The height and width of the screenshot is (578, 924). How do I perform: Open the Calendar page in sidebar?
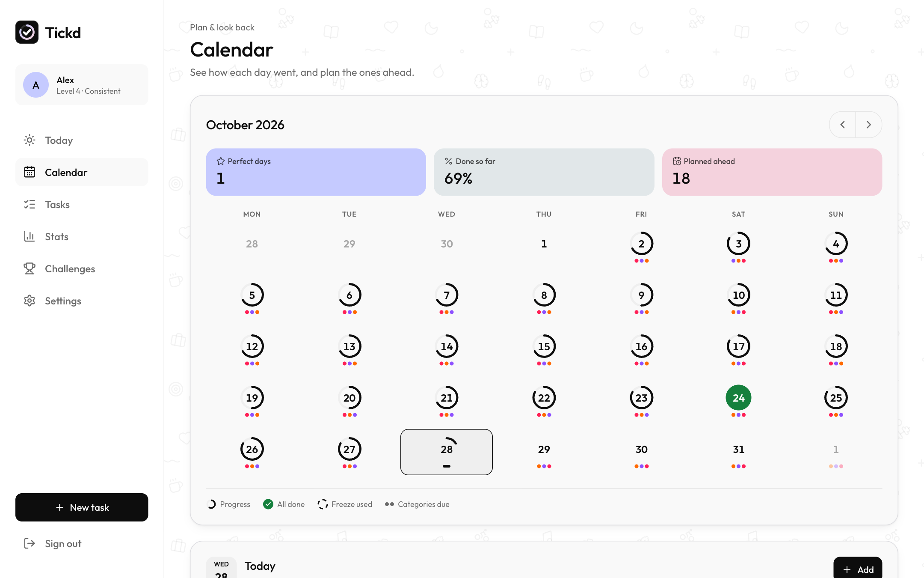[82, 172]
